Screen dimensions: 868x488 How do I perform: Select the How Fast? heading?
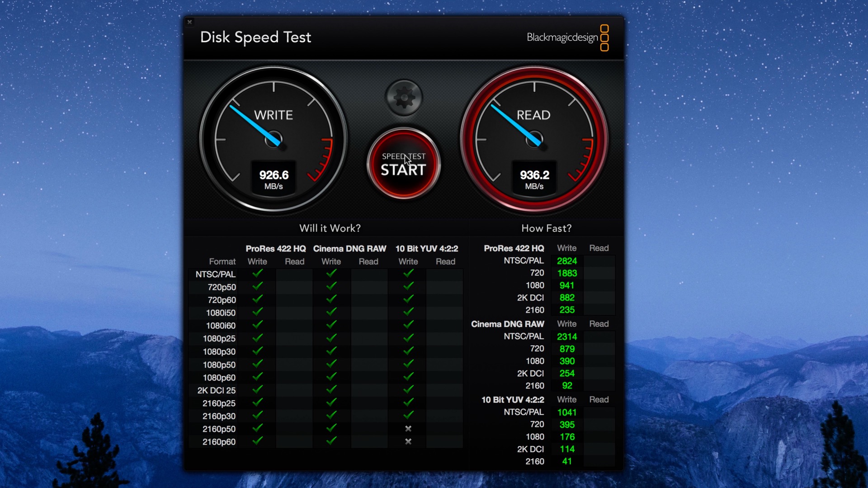(x=547, y=228)
